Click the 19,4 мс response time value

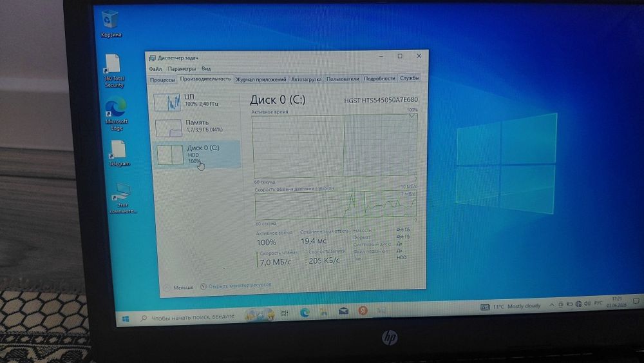314,241
